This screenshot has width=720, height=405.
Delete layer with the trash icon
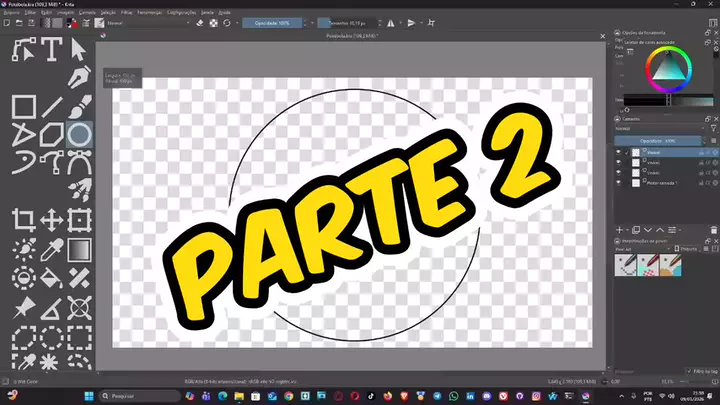pos(714,230)
